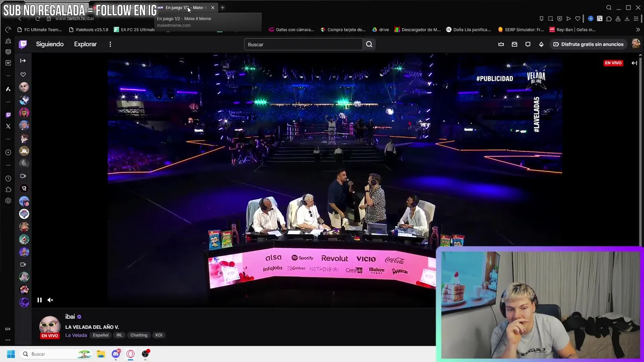This screenshot has width=644, height=362.
Task: Open the extensions puzzle icon
Action: tap(609, 19)
